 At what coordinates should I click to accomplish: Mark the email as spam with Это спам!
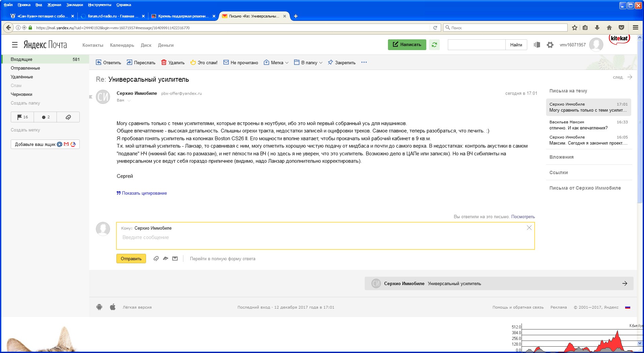coord(204,63)
